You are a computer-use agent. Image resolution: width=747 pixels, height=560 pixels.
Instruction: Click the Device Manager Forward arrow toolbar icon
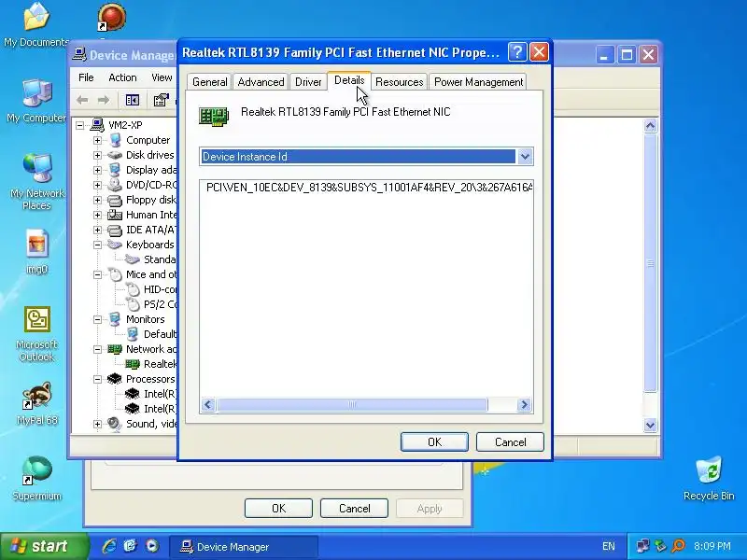tap(104, 100)
